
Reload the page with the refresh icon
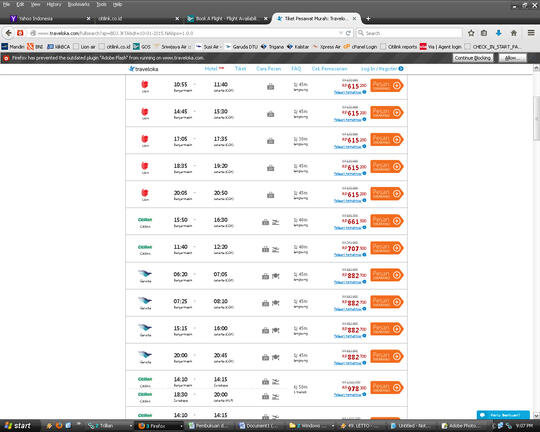tap(348, 33)
